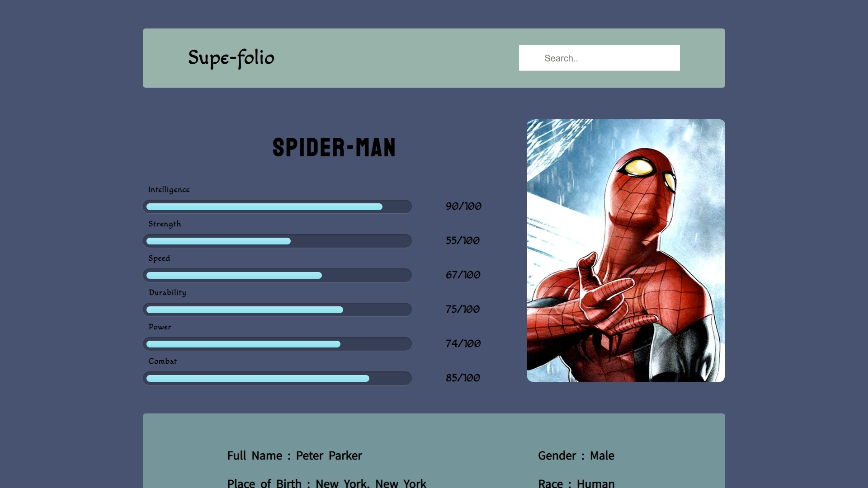The height and width of the screenshot is (488, 868).
Task: Click the 55/100 Strength score label
Action: [462, 240]
